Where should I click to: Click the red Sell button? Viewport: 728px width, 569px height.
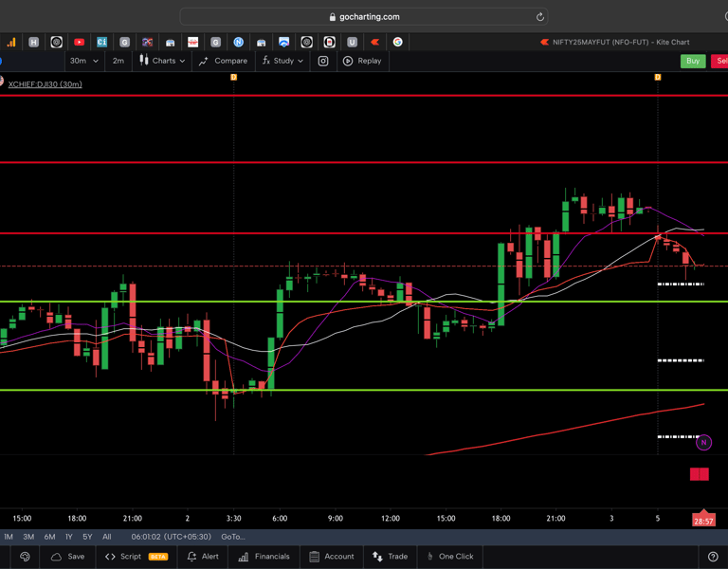click(719, 61)
